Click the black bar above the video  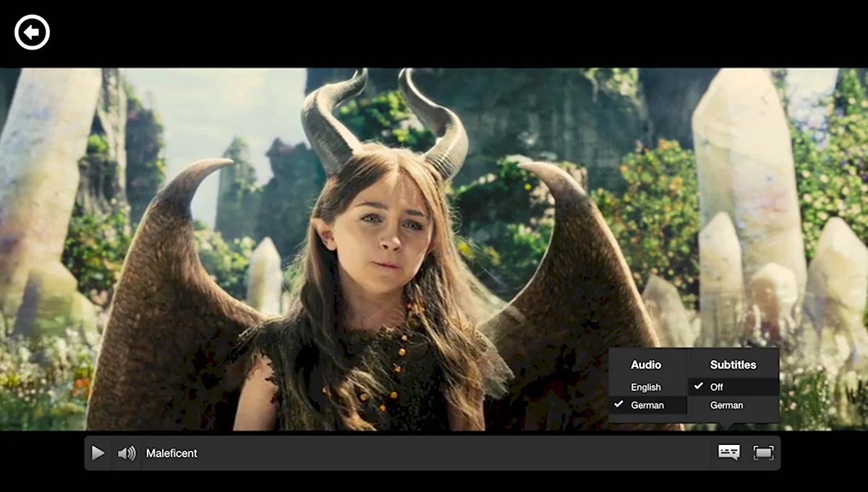coord(434,33)
